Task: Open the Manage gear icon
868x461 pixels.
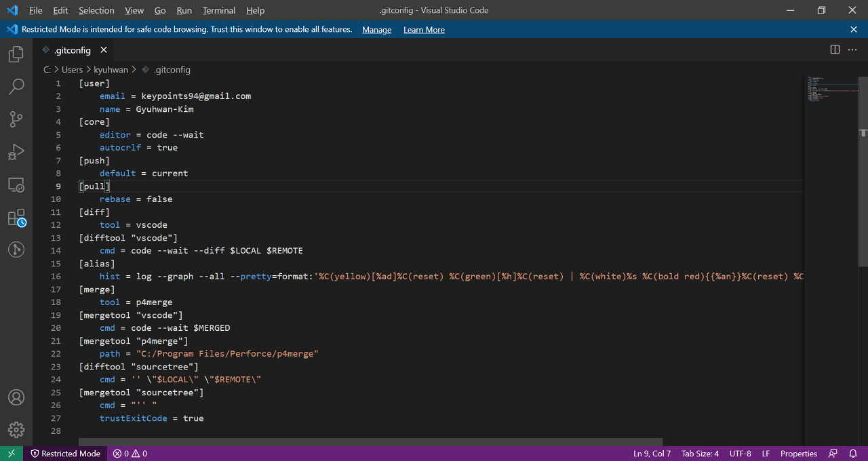Action: (16, 430)
